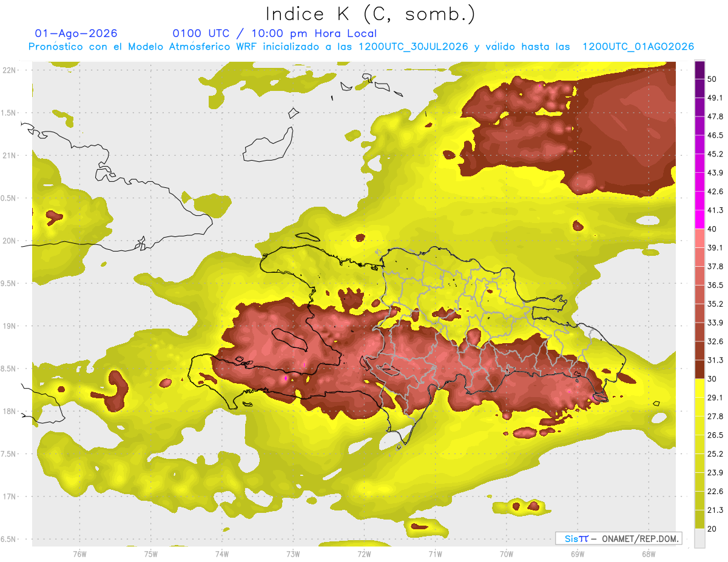This screenshot has width=728, height=562.
Task: Select the "69W" longitude label
Action: 578,554
